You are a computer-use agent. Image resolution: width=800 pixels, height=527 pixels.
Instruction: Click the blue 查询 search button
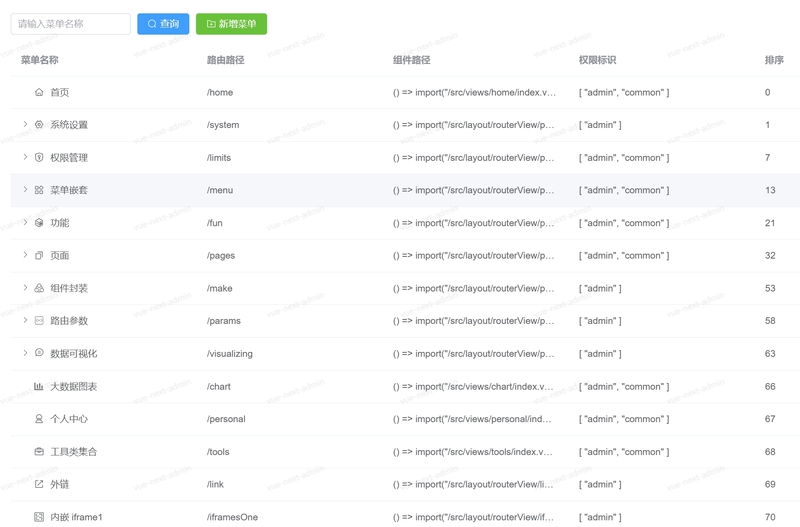coord(163,24)
